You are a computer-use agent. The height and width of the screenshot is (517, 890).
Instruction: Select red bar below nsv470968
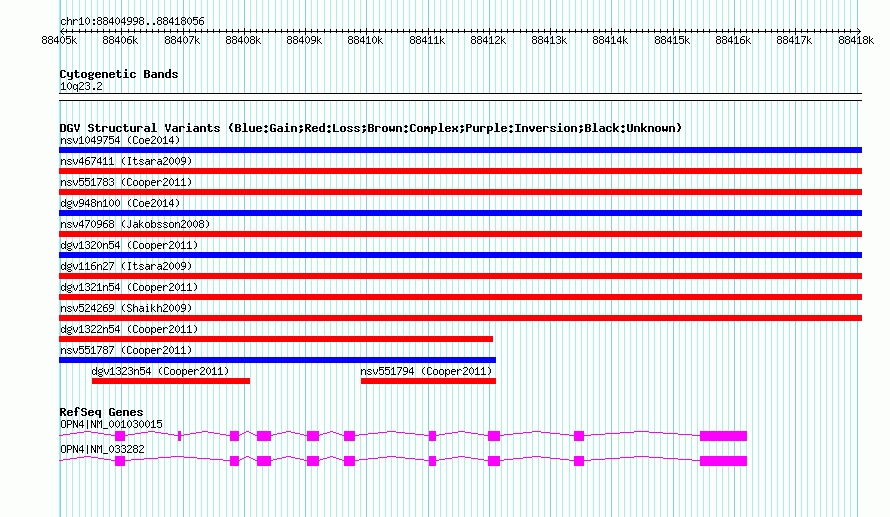(x=460, y=234)
